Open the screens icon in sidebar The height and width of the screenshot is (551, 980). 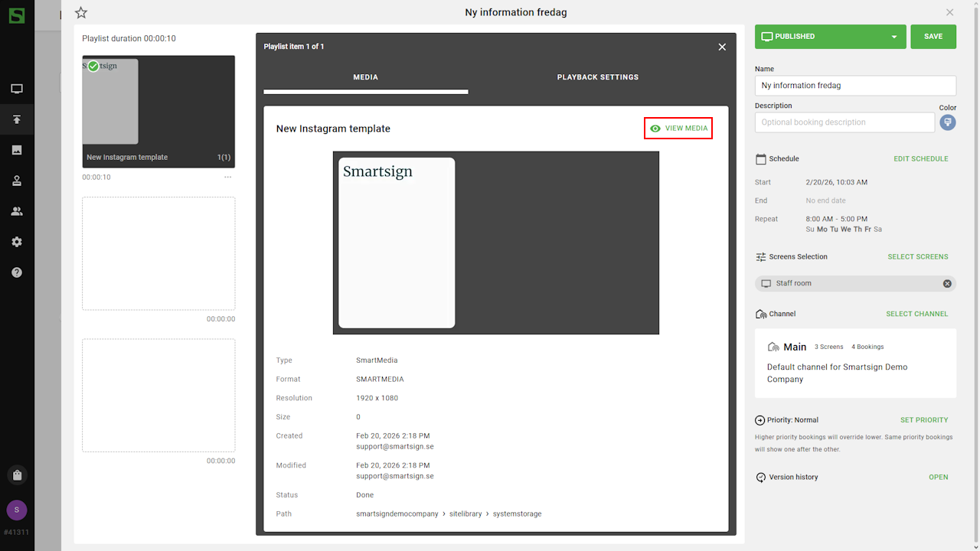[17, 89]
